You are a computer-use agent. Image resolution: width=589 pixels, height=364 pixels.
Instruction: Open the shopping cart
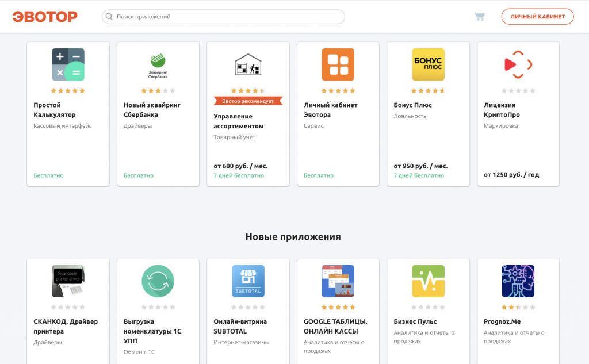[x=480, y=17]
